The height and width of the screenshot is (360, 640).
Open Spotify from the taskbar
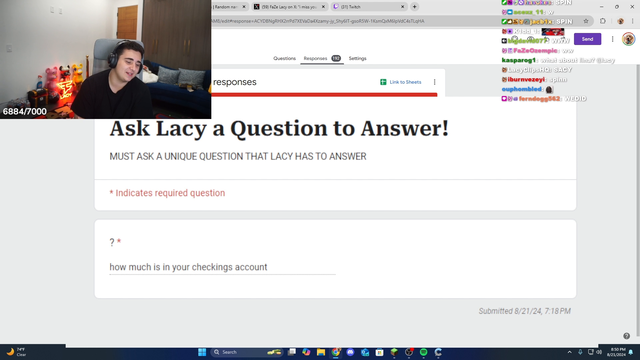423,352
